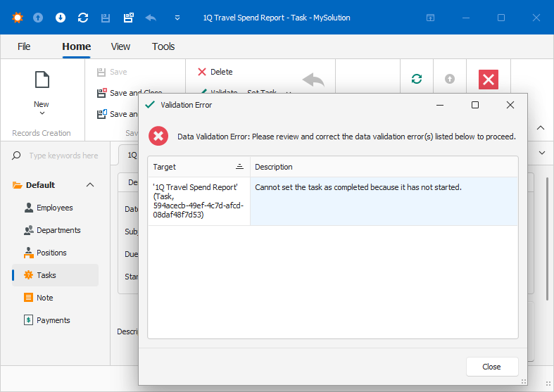
Task: Click the Type keywords here search field
Action: [63, 156]
